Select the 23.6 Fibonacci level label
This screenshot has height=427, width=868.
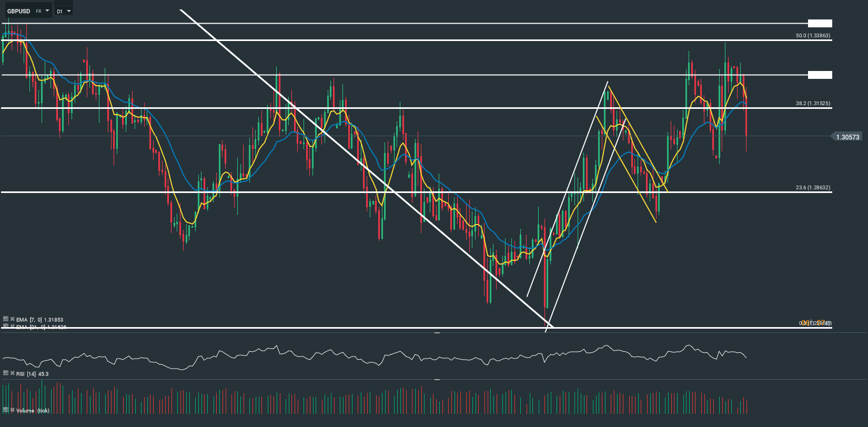tap(813, 188)
